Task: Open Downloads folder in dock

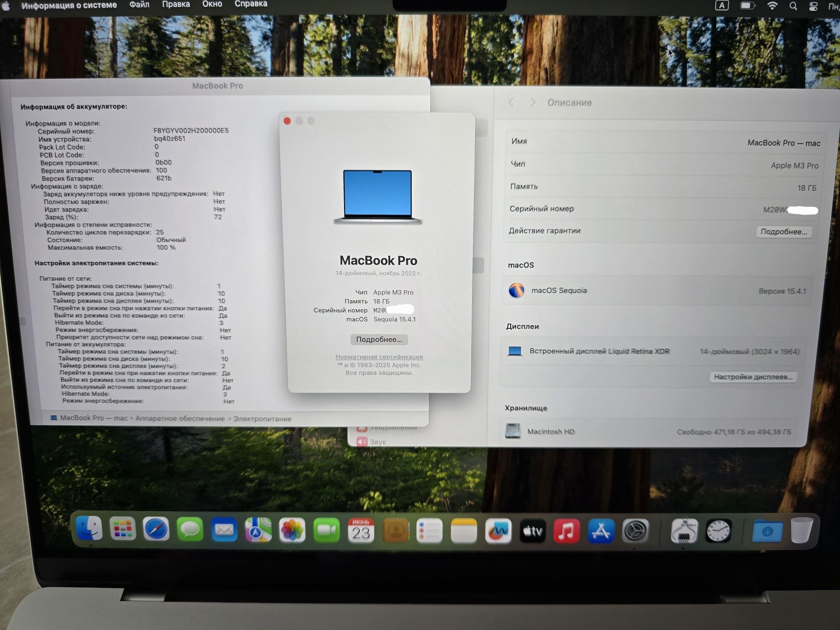Action: click(x=767, y=531)
